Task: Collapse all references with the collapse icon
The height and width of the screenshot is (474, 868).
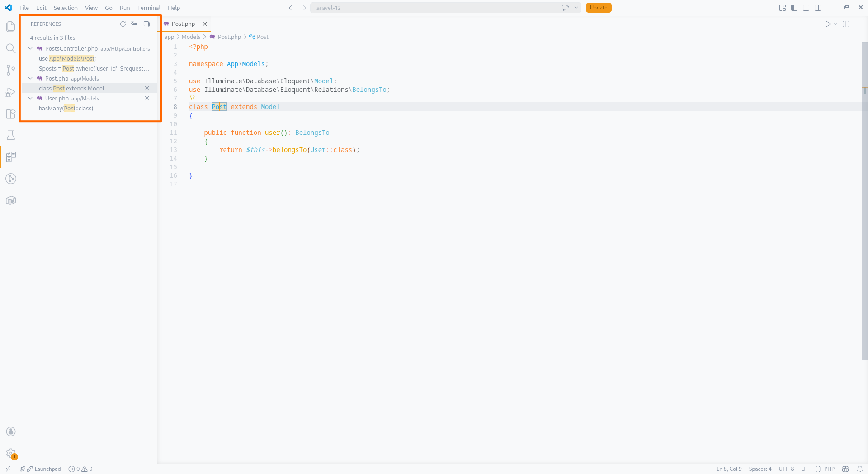Action: pyautogui.click(x=146, y=24)
